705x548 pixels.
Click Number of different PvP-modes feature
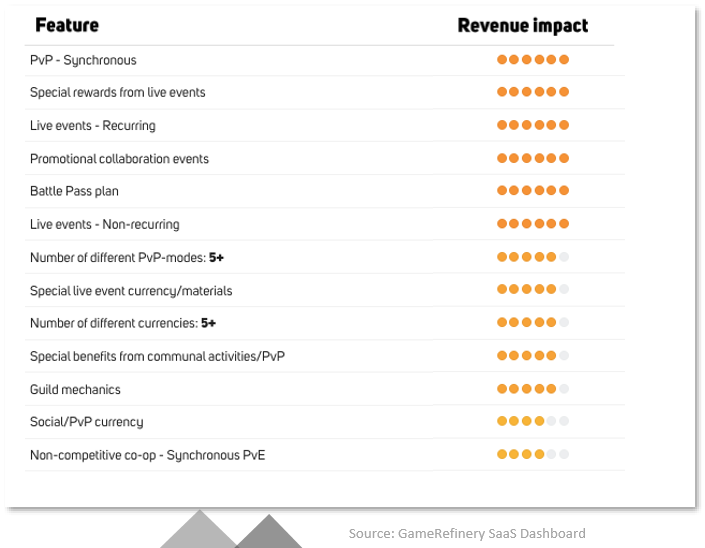[x=126, y=258]
